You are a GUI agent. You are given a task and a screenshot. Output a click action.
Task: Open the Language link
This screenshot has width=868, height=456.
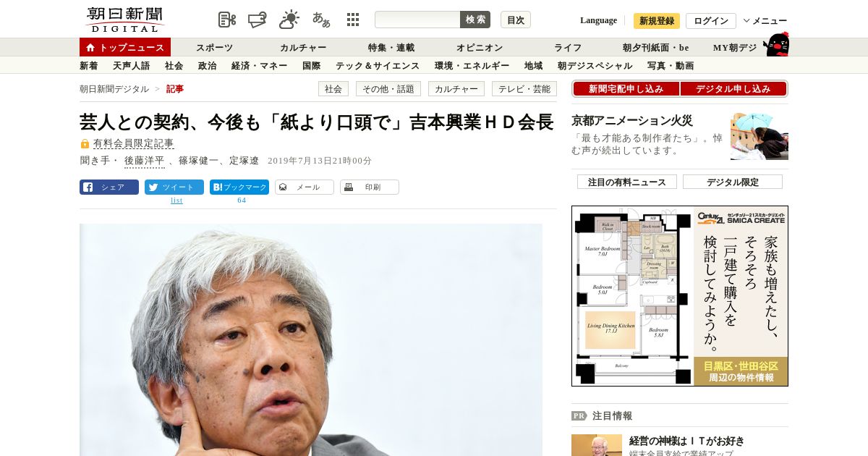click(598, 20)
